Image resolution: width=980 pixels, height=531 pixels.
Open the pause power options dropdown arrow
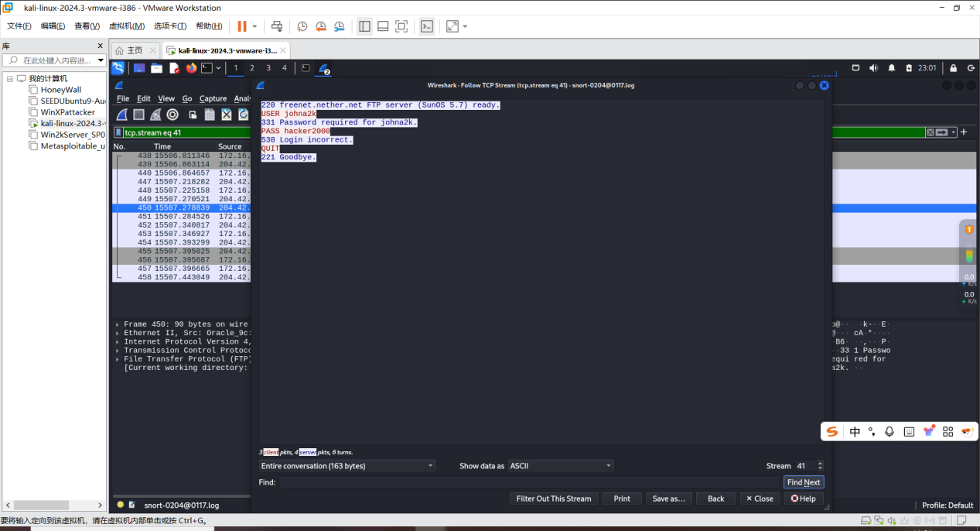(255, 26)
